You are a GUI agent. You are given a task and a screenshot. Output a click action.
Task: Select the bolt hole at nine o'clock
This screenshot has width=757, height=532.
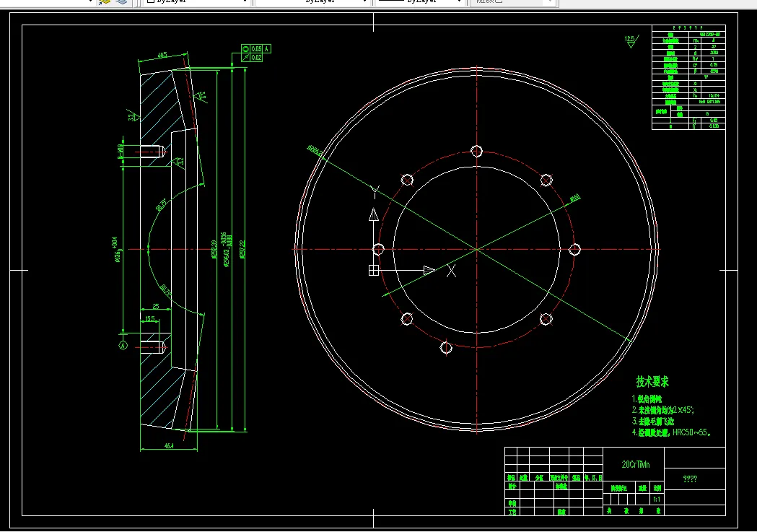378,250
